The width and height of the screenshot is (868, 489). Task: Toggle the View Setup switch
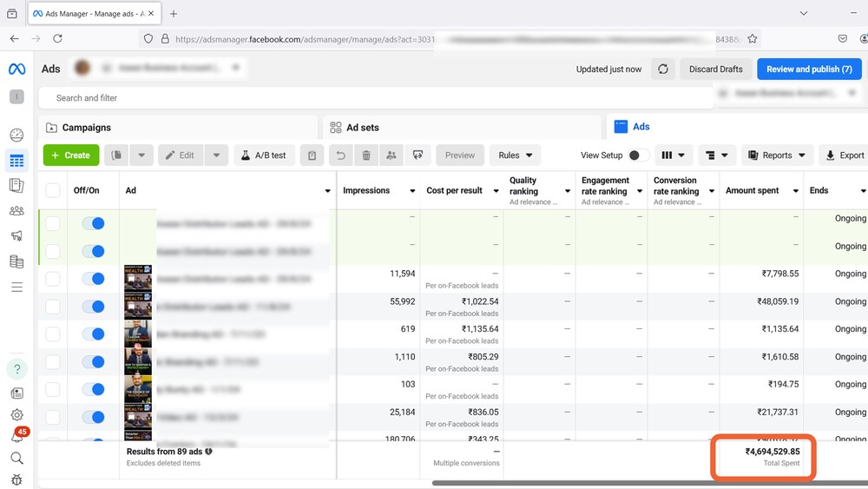click(638, 155)
